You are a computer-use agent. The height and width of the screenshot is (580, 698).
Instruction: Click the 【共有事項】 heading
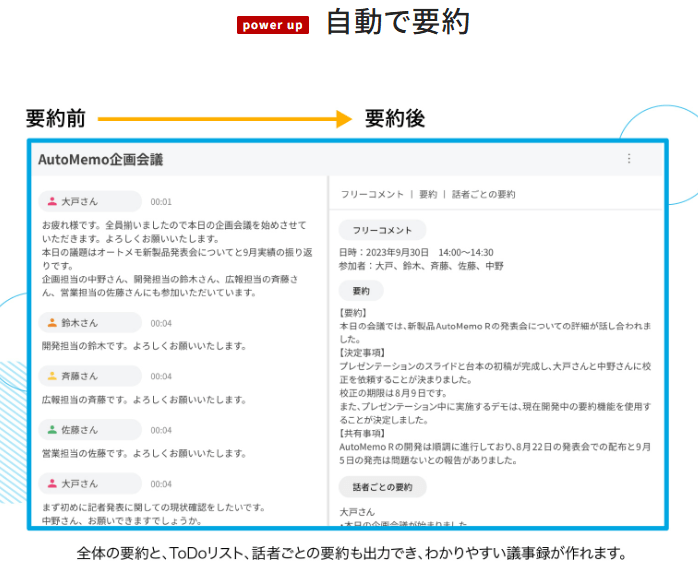pos(362,433)
